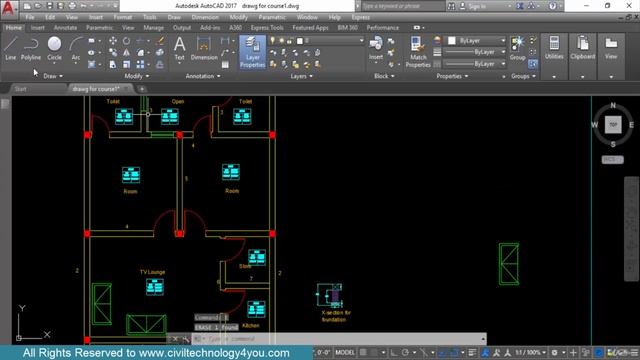This screenshot has width=640, height=360.
Task: Click the command line input field
Action: point(339,339)
